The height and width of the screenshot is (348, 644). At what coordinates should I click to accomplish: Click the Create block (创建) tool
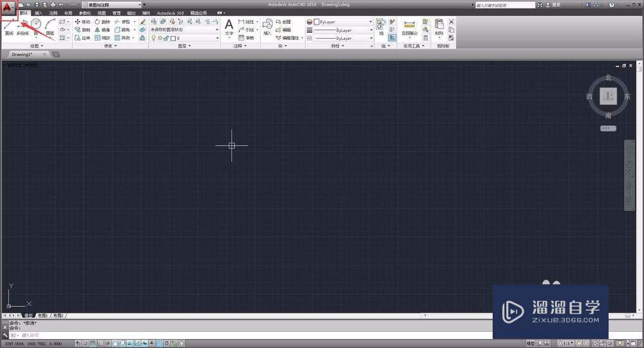point(283,22)
